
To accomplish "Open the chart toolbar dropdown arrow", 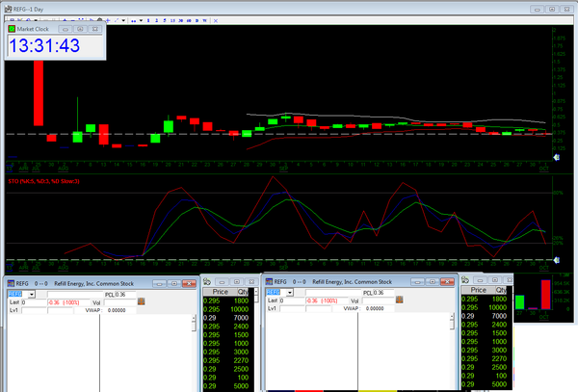I will 122,19.
